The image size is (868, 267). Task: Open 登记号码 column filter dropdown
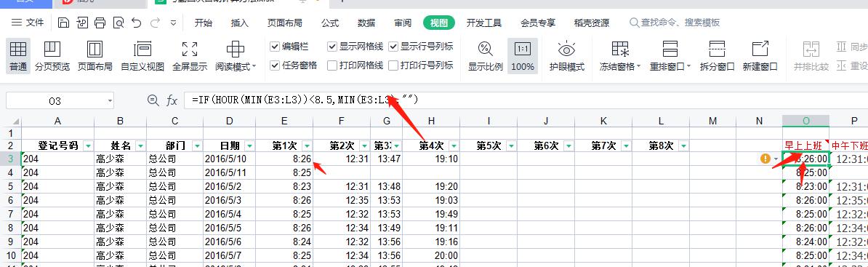tap(88, 146)
